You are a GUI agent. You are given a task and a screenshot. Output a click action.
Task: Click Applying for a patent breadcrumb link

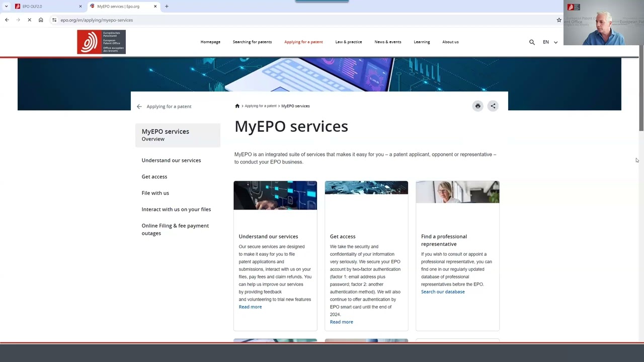261,106
